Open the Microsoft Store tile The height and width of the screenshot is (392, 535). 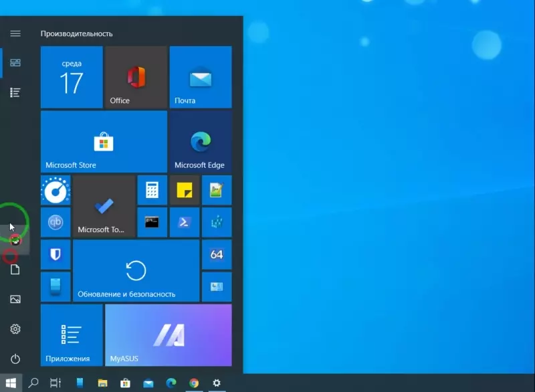click(x=104, y=142)
